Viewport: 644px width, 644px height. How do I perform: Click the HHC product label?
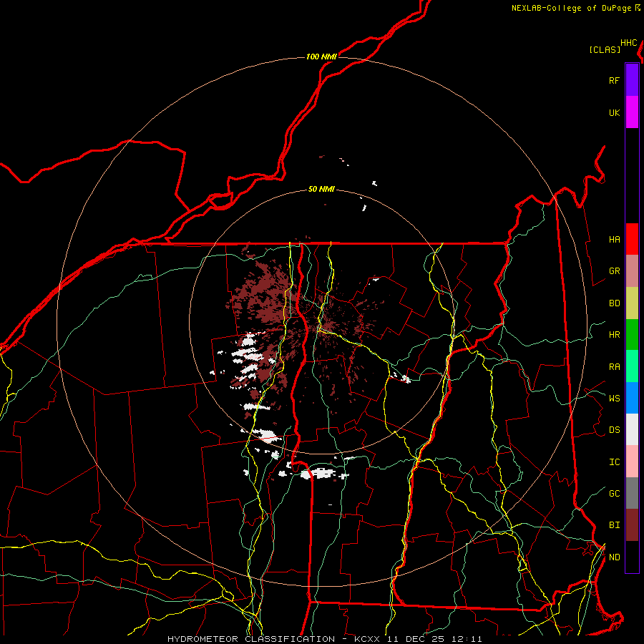(628, 43)
